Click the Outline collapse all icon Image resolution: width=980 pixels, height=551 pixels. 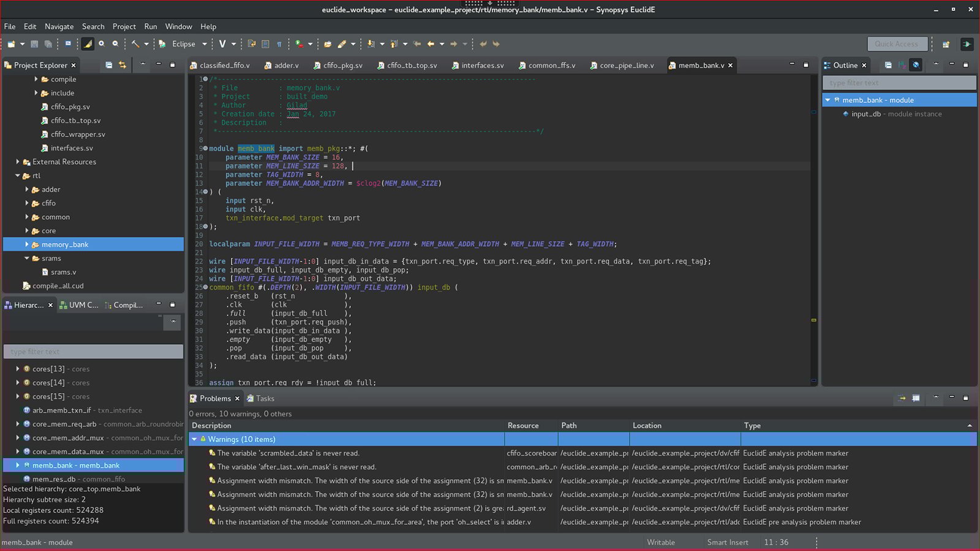888,65
